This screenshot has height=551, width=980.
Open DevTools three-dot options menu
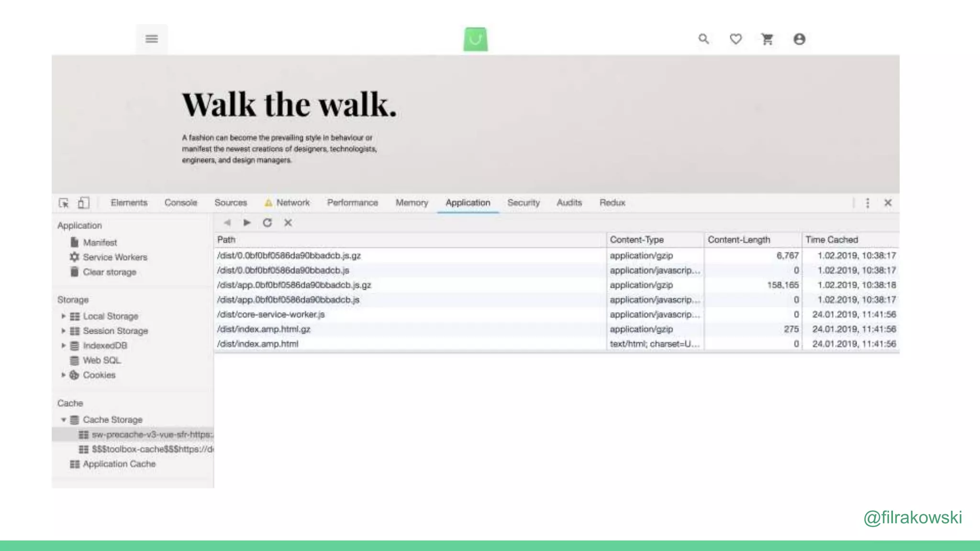pos(868,203)
